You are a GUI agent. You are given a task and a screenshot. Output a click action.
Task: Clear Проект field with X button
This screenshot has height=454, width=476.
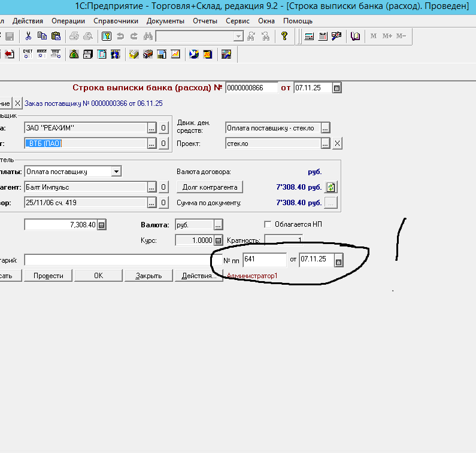[x=337, y=144]
